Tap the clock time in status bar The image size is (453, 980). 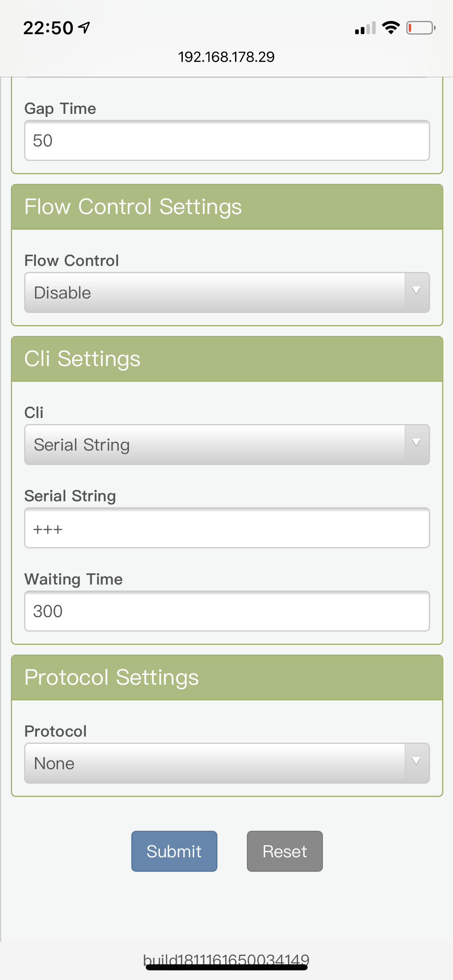tap(48, 28)
